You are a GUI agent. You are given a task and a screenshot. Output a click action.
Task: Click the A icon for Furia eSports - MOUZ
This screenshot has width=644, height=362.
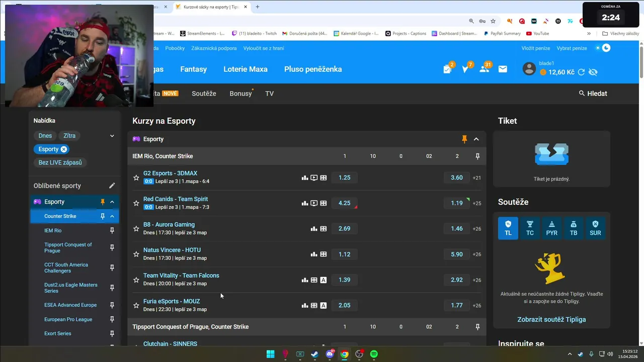point(324,306)
